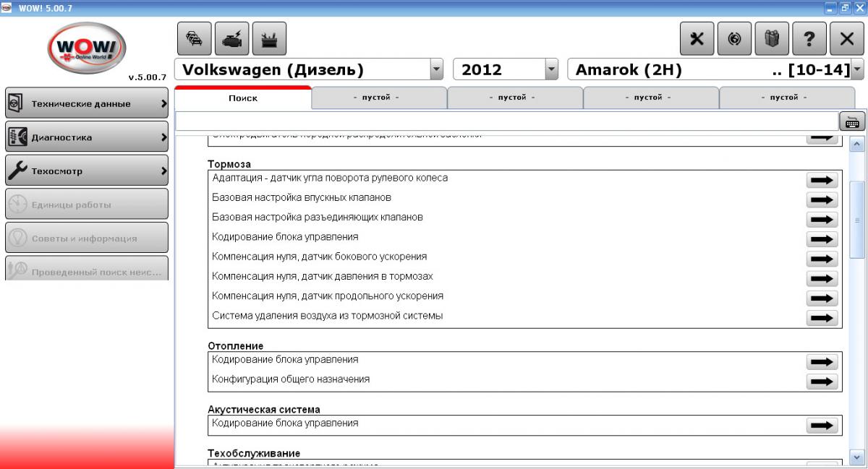Select the second пустой tab

(515, 98)
